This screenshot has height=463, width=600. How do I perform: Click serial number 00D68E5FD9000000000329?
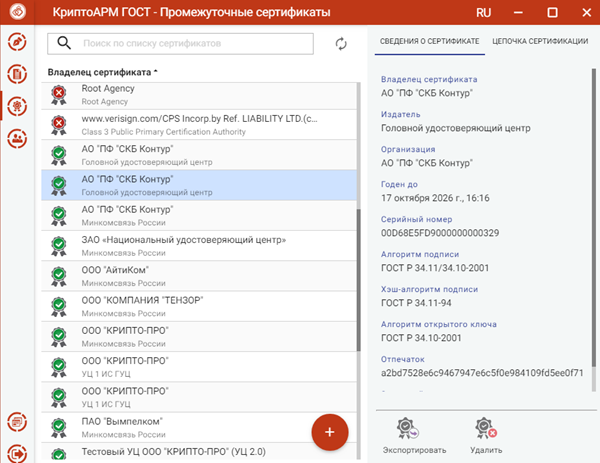440,233
